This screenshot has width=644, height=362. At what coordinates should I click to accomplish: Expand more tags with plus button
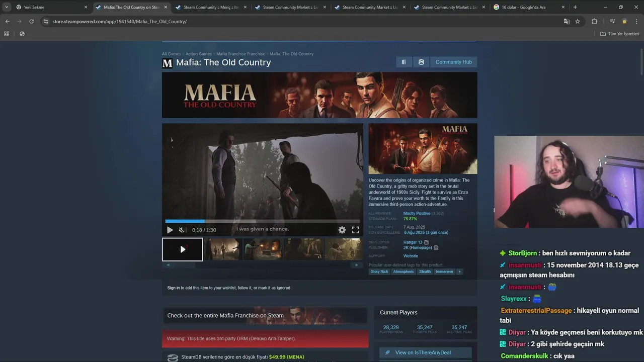point(459,271)
